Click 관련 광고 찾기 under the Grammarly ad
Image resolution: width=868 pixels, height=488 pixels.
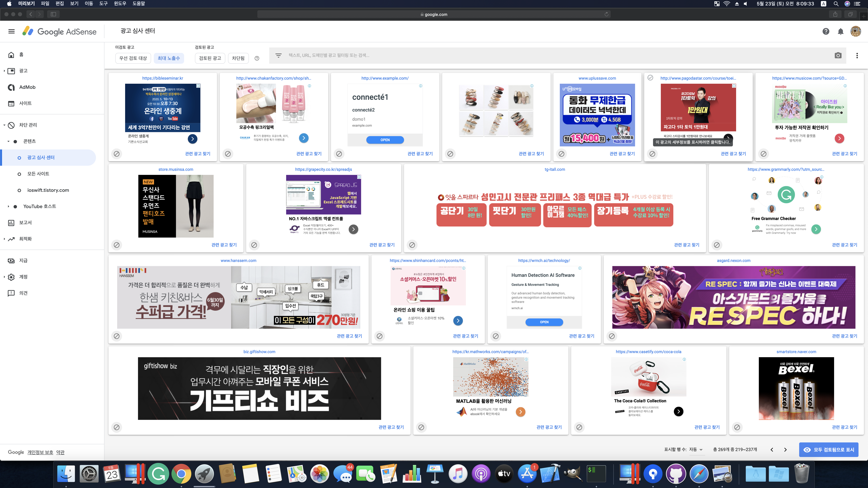[844, 245]
